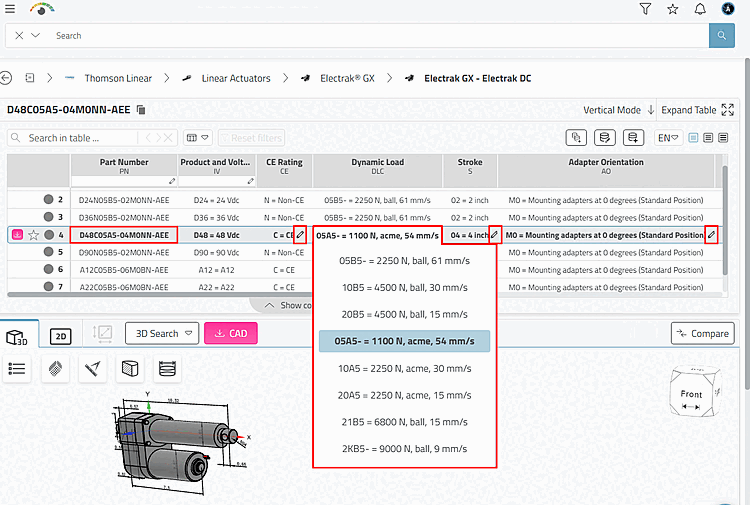Open the filter funnel icon
750x505 pixels.
pos(645,9)
